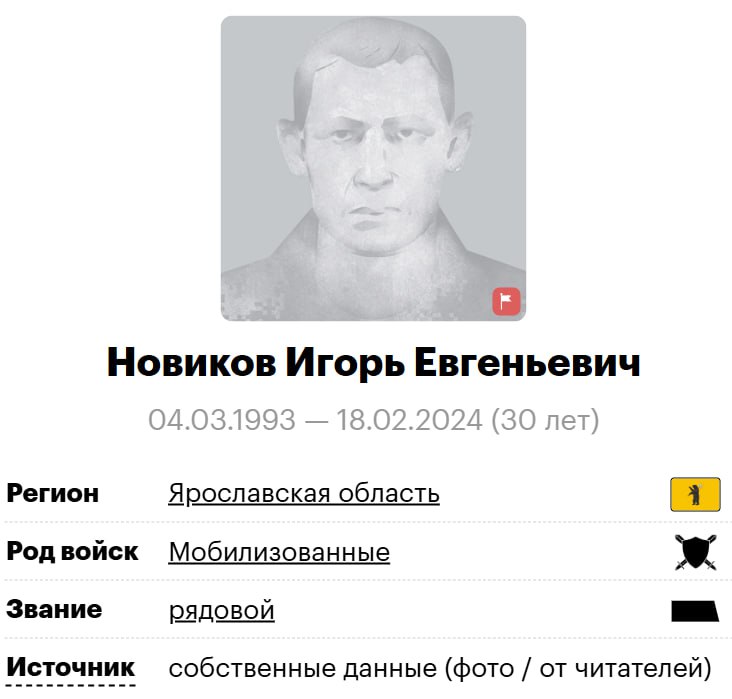Click the black private rank insignia icon

[x=695, y=611]
